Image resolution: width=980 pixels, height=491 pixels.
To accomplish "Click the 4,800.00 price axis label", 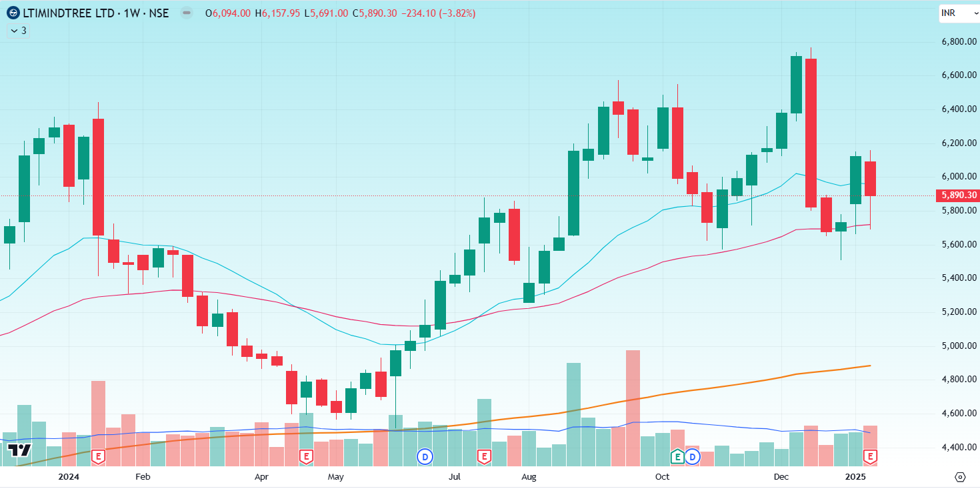I will (x=958, y=379).
